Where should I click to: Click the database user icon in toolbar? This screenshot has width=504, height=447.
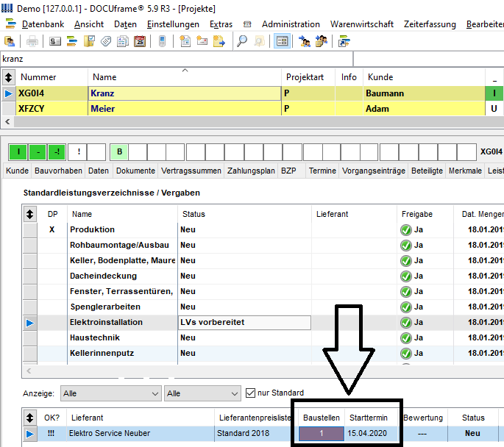coord(10,41)
